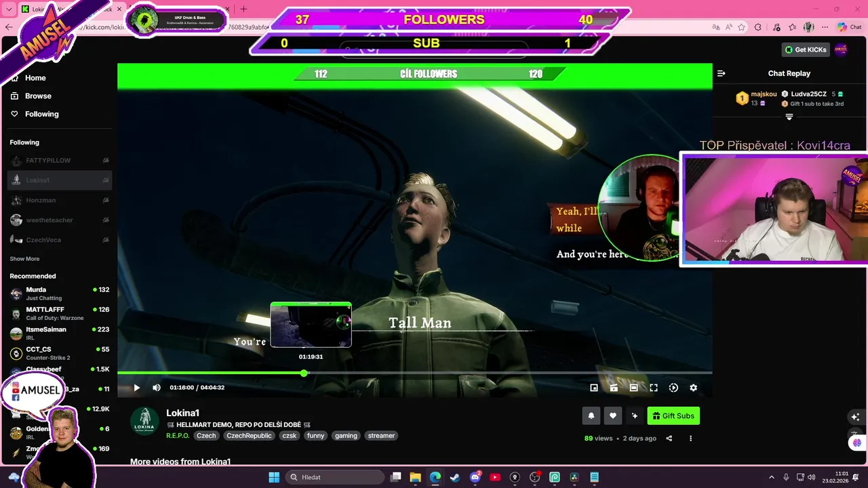Open Murda's recommended channel

60,293
